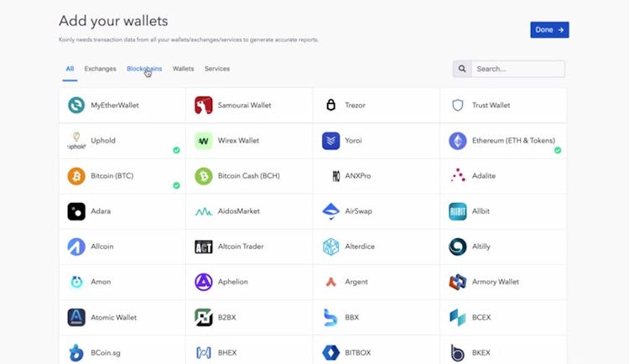Open the Exchanges tab
The height and width of the screenshot is (364, 629).
pyautogui.click(x=101, y=69)
